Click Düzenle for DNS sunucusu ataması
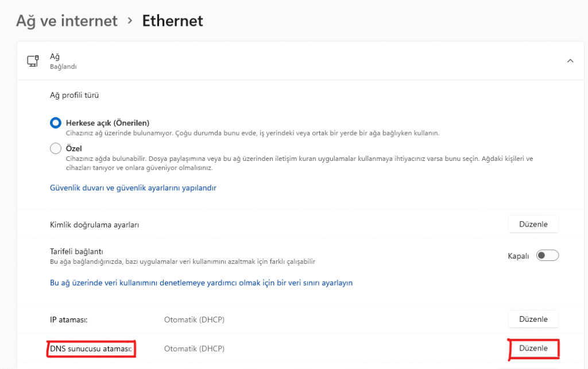The height and width of the screenshot is (369, 588). click(533, 348)
